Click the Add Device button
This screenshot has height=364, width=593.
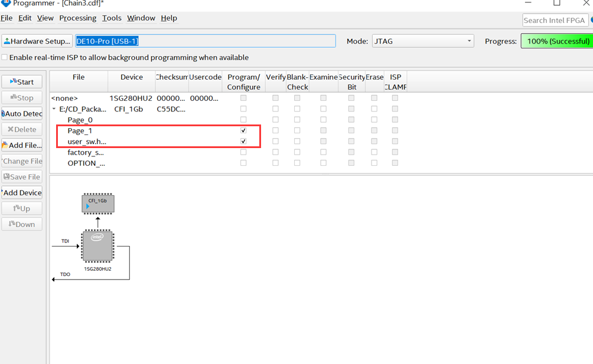click(x=22, y=193)
